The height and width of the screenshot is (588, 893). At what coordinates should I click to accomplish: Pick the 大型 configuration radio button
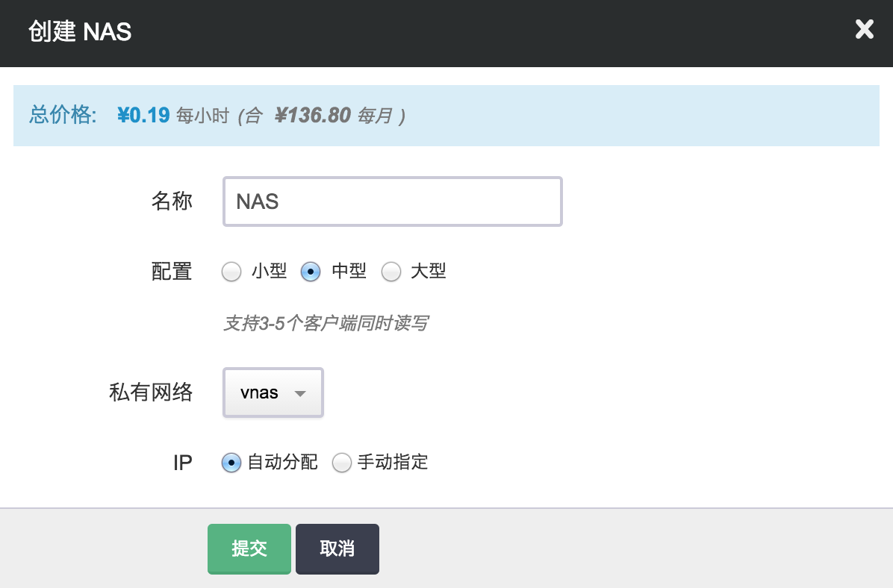(x=391, y=272)
